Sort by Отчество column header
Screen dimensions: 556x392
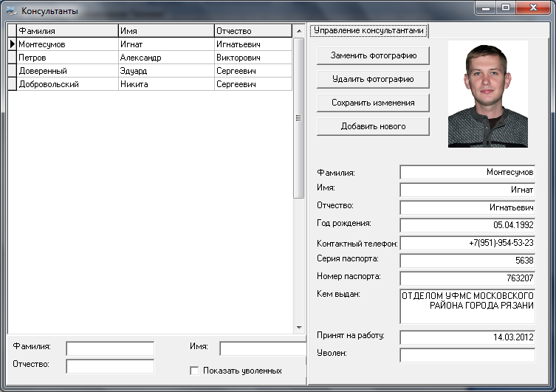253,31
